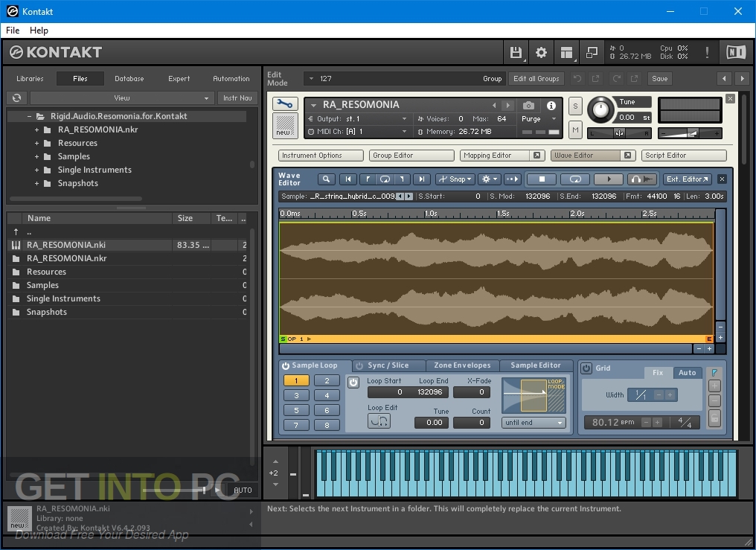Click the loop start marker tool
The width and height of the screenshot is (756, 550).
(367, 179)
